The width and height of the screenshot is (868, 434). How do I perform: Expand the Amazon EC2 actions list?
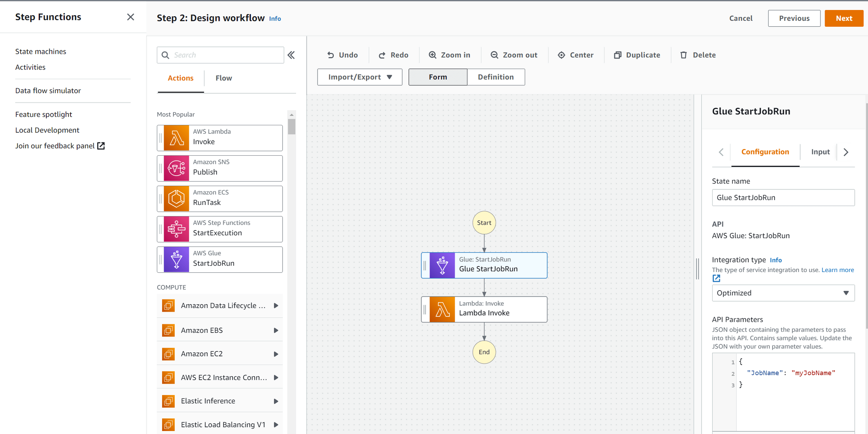click(276, 354)
